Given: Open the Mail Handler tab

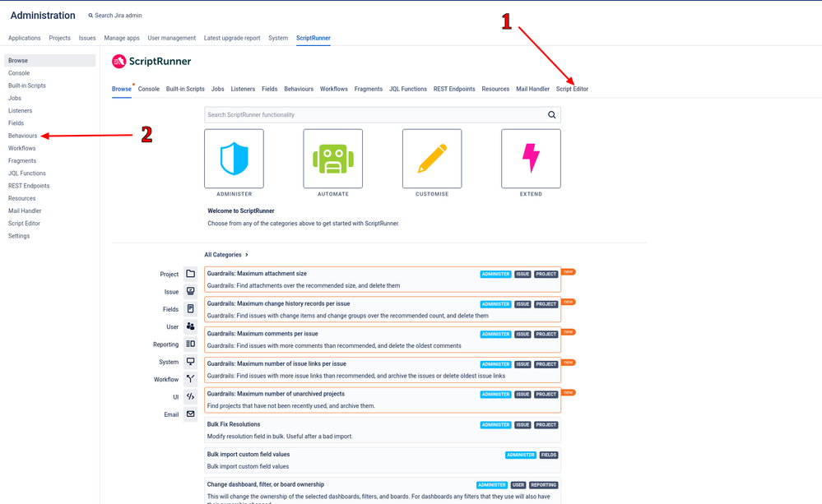Looking at the screenshot, I should [x=532, y=89].
